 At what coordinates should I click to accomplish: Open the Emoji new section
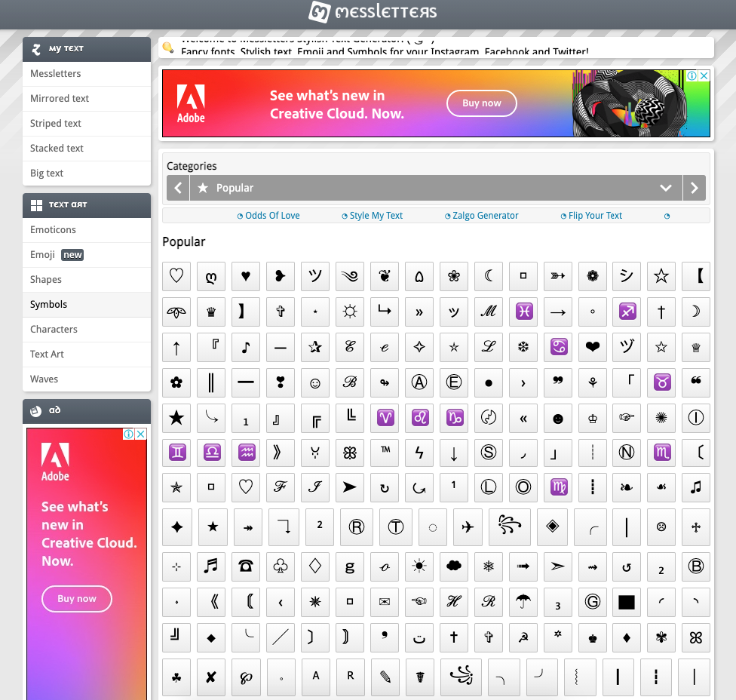[87, 254]
